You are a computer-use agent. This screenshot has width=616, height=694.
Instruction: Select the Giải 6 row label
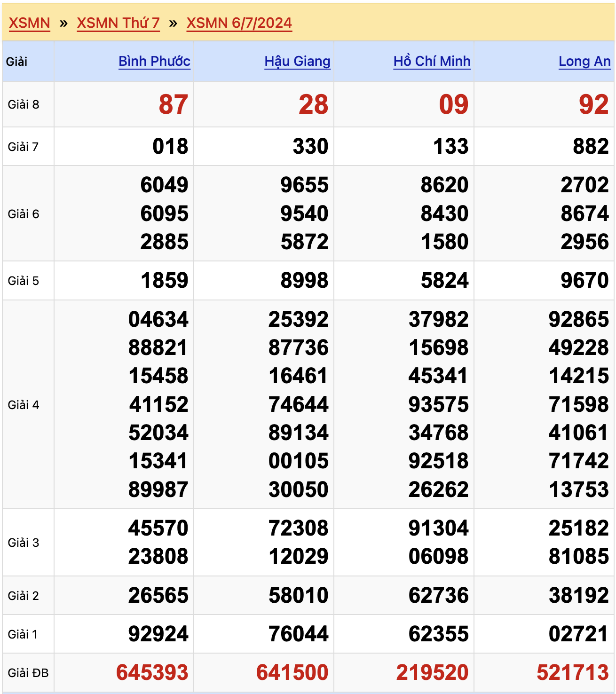[x=24, y=214]
